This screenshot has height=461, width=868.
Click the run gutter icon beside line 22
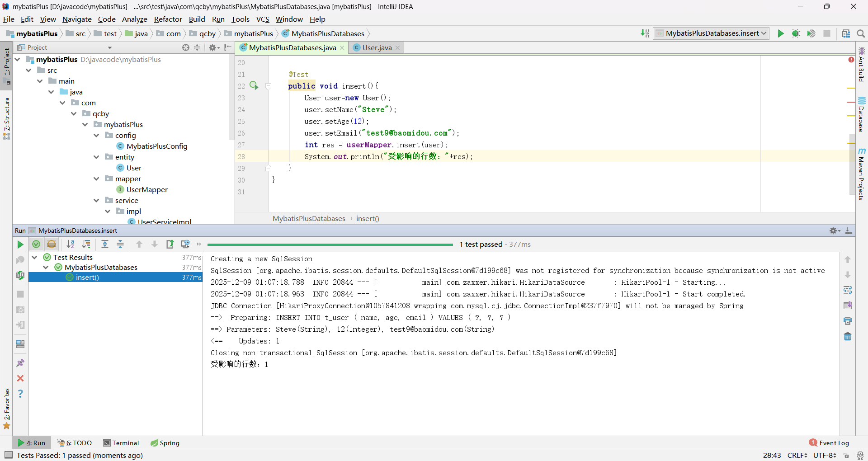tap(254, 85)
